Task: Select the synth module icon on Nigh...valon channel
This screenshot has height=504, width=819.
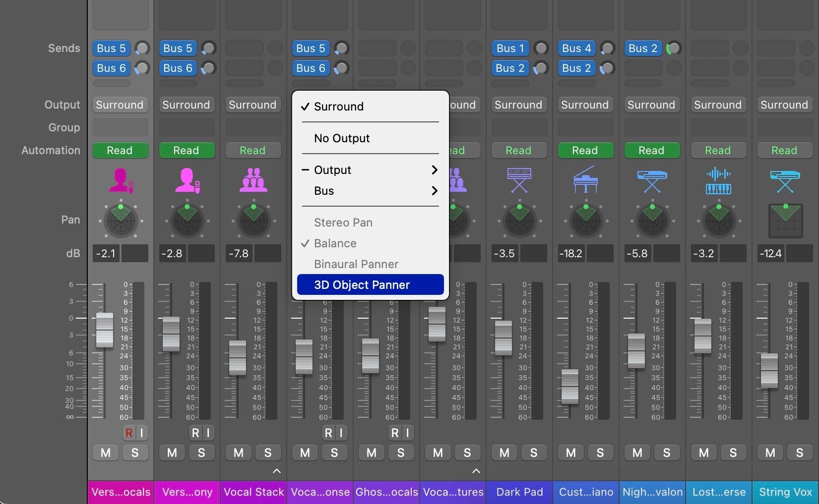Action: click(x=652, y=180)
